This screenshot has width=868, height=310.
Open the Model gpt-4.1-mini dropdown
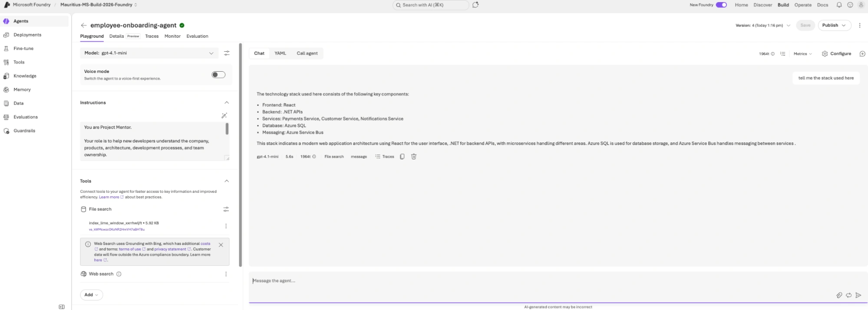coord(149,53)
